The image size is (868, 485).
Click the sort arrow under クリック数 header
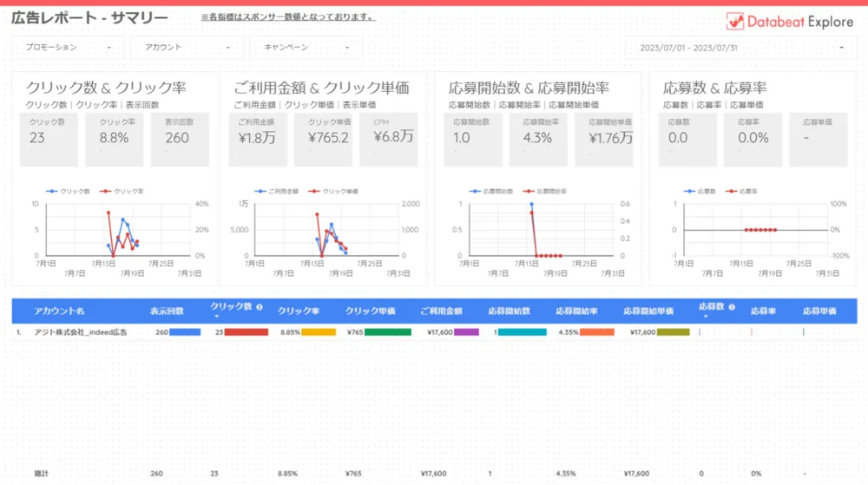[x=216, y=317]
